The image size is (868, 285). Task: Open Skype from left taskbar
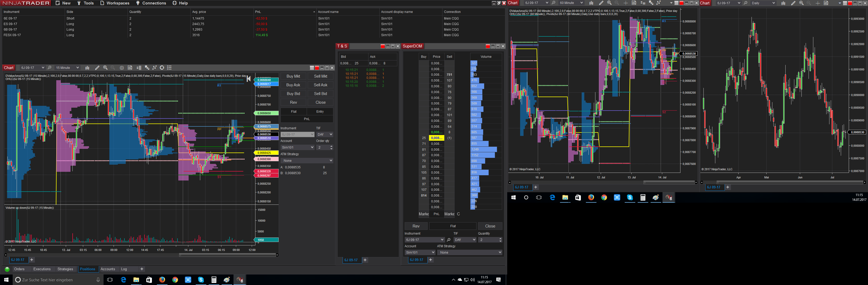pos(201,280)
